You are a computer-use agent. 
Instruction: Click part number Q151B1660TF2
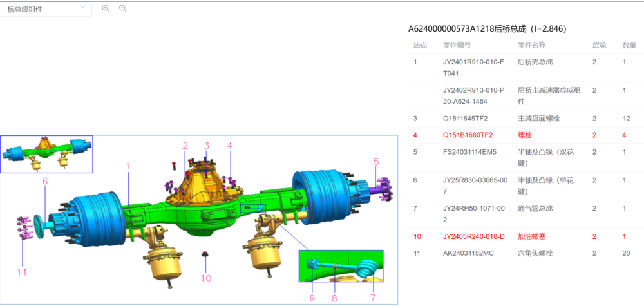point(468,135)
